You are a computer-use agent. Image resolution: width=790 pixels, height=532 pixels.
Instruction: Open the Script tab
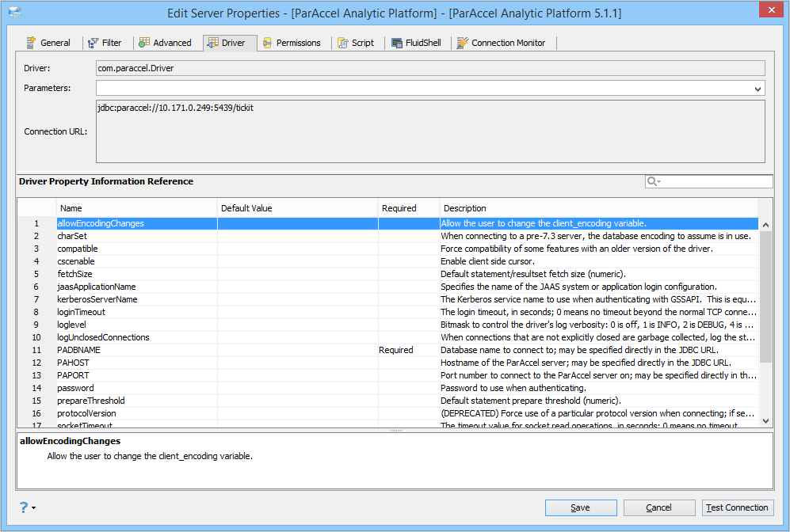356,43
